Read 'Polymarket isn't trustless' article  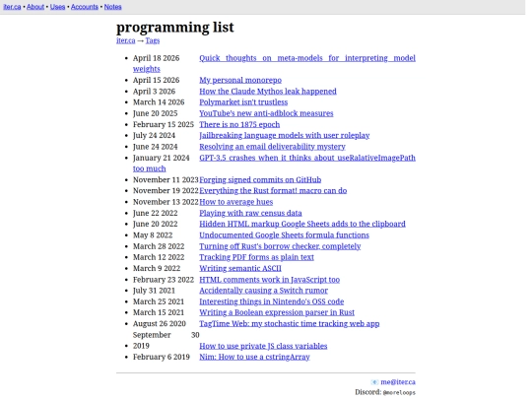coord(243,102)
